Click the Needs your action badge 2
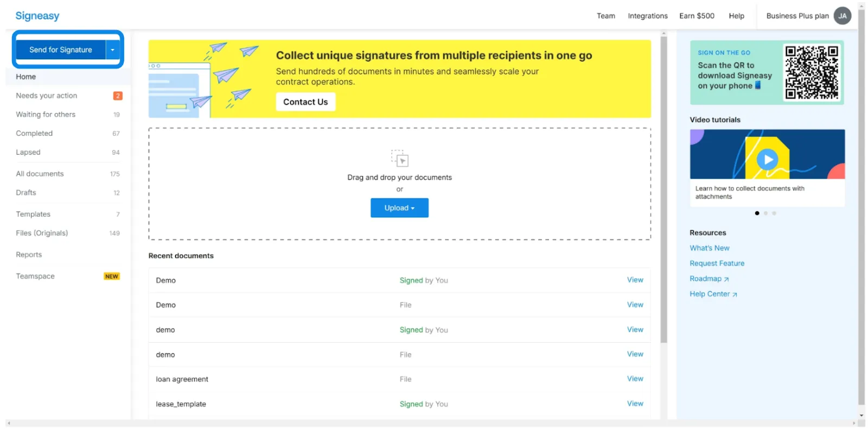 point(118,96)
